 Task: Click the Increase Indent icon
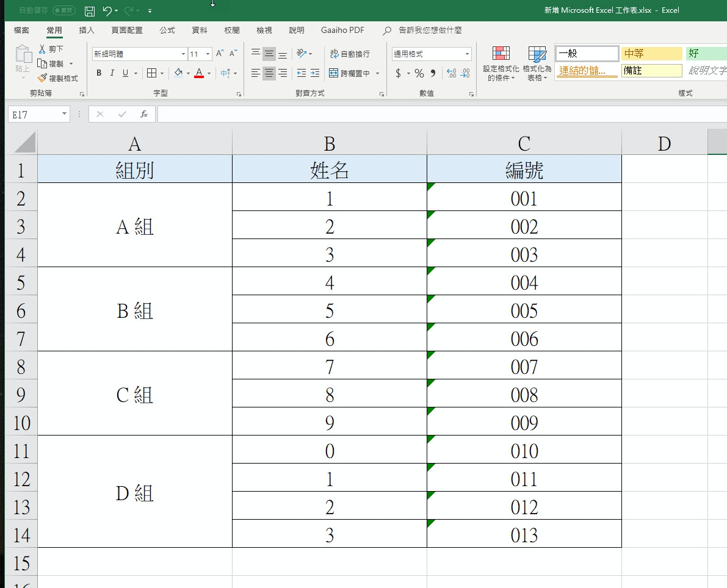tap(314, 73)
